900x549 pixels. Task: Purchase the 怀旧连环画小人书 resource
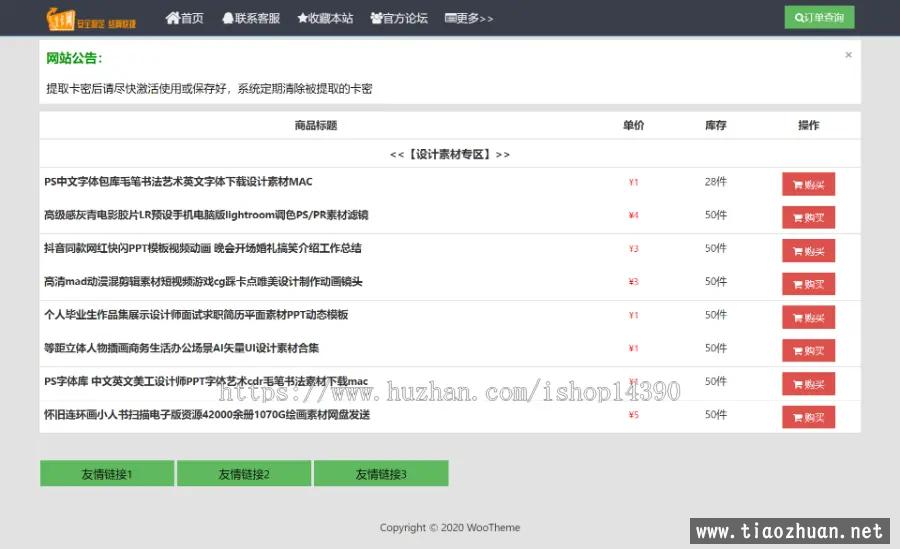(x=808, y=417)
